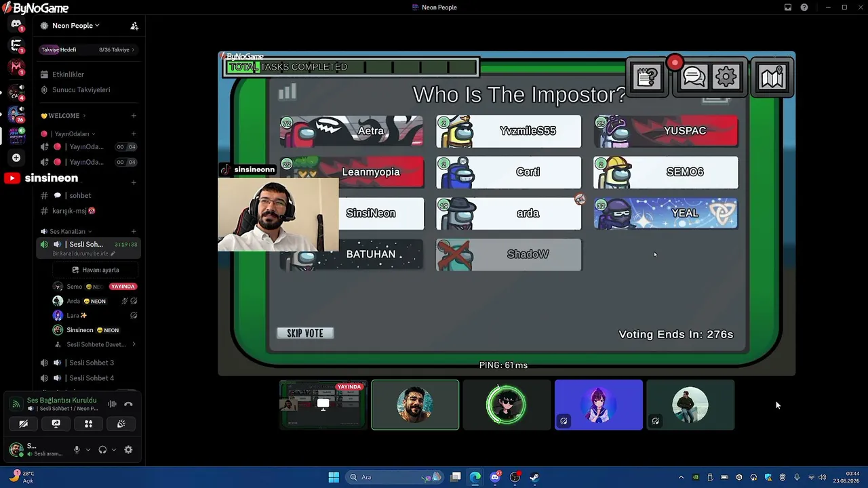Select Lara in voice channel list

click(x=95, y=316)
